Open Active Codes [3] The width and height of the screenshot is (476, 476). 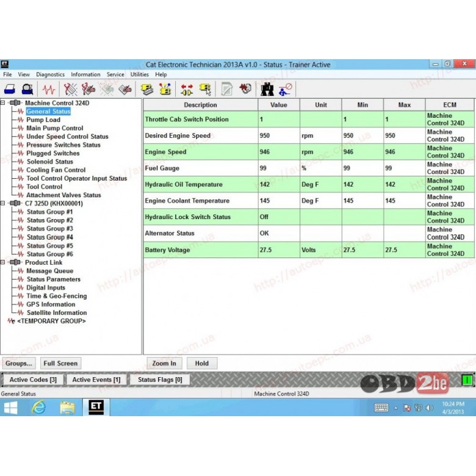33,380
